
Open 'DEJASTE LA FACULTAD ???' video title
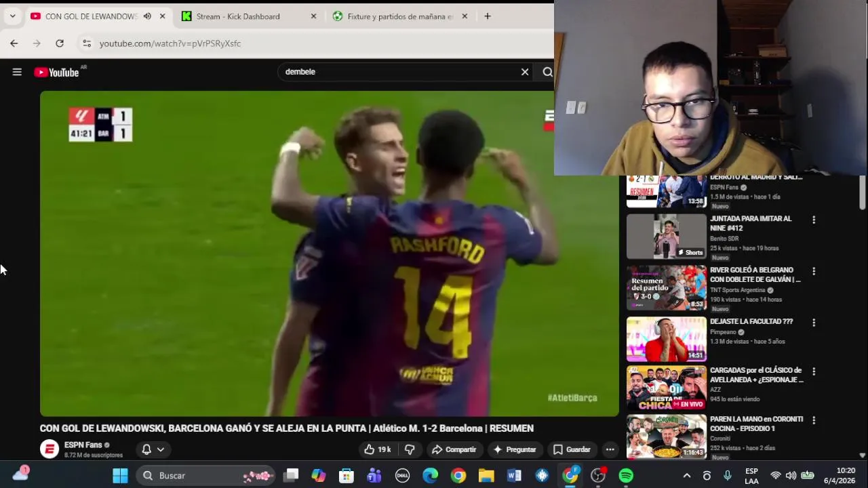click(751, 321)
